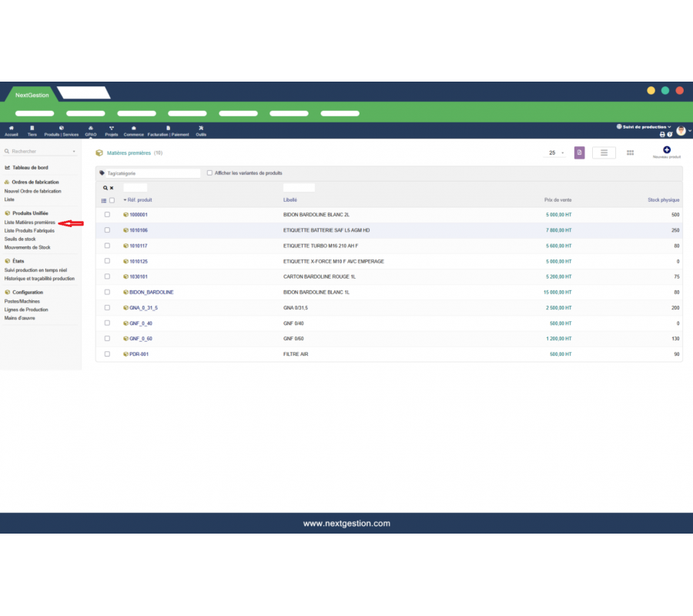693x616 pixels.
Task: Switch to the grid view icon
Action: click(630, 153)
